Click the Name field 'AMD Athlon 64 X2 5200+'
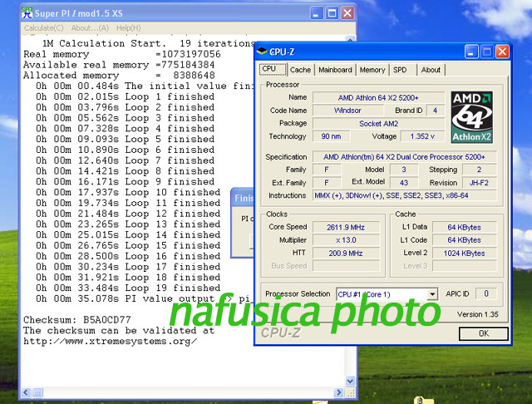Screen dimensions: 532x404 tap(378, 98)
